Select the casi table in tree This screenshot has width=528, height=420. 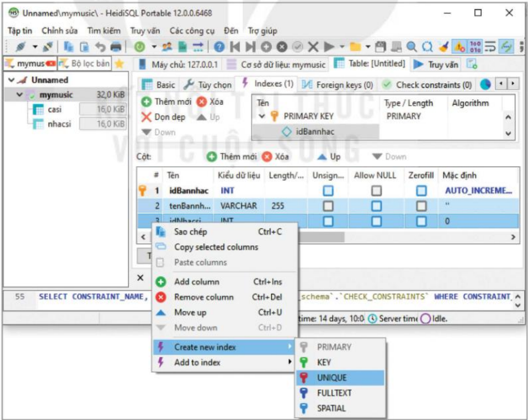55,109
